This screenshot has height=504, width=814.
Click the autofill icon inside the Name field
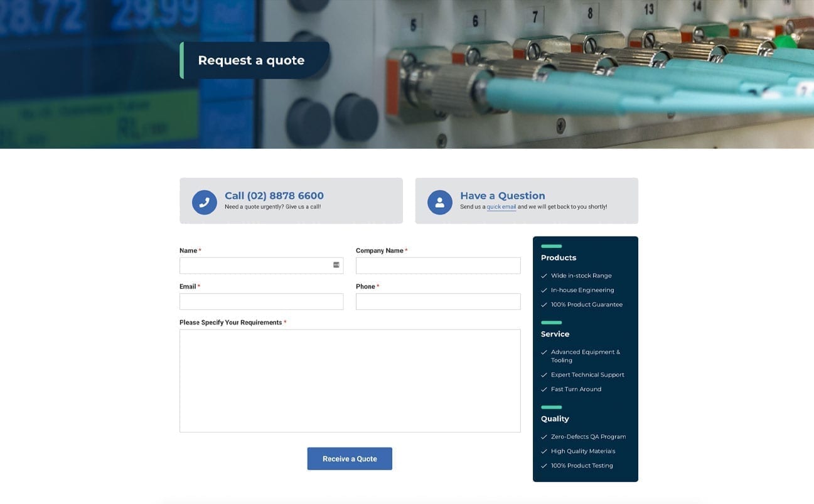coord(337,265)
